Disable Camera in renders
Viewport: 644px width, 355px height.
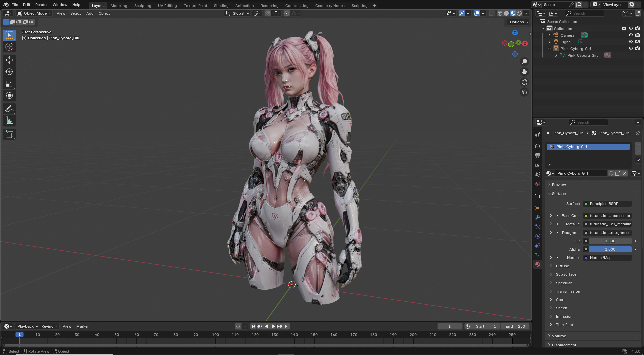click(x=638, y=35)
